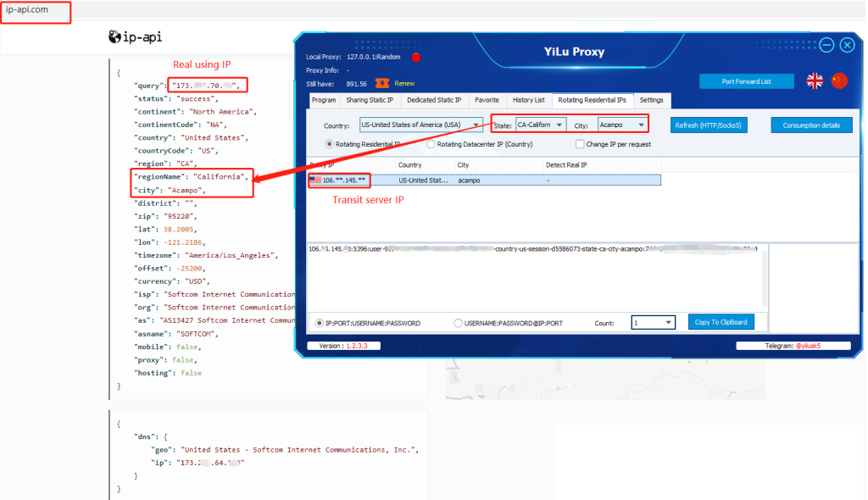
Task: Click the version 1.2.3.3 label
Action: pos(343,346)
